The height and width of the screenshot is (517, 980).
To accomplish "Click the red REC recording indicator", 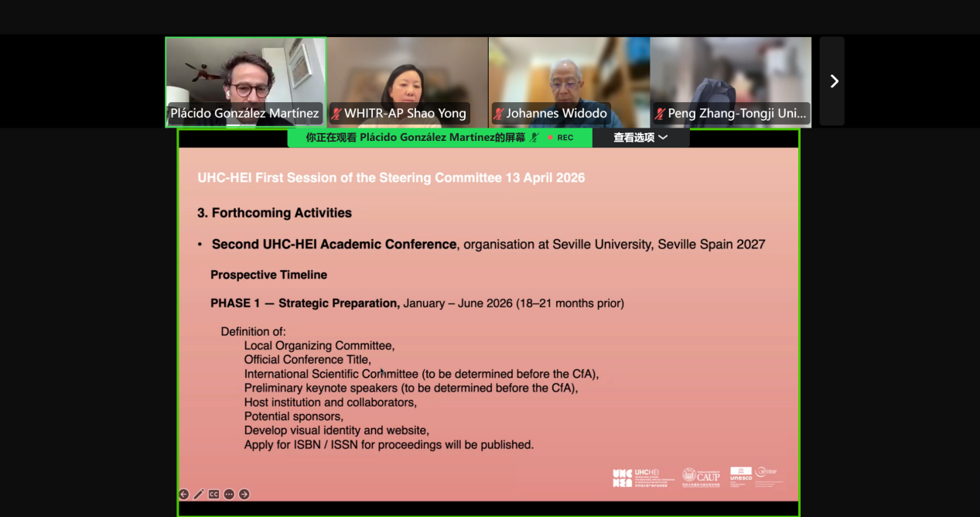I will [x=561, y=138].
